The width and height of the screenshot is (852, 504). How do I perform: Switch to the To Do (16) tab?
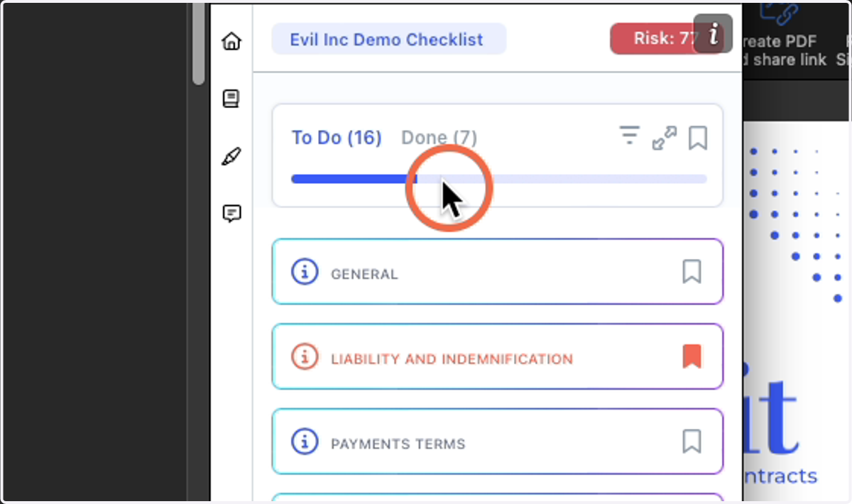pos(337,138)
